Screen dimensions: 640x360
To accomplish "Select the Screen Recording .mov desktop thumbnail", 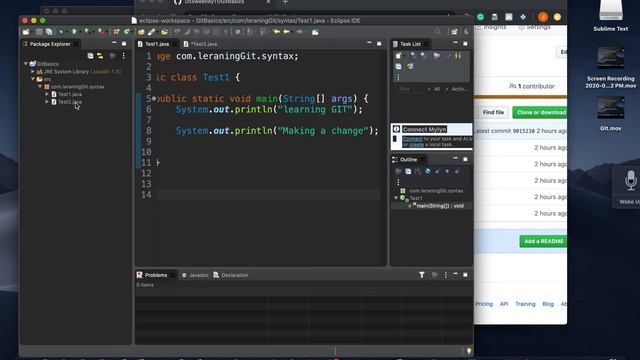I will (x=611, y=58).
